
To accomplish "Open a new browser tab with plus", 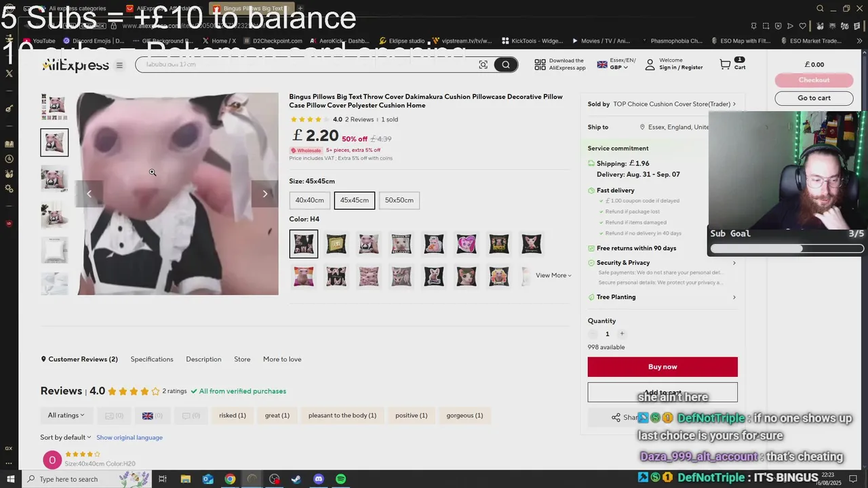I will point(300,8).
